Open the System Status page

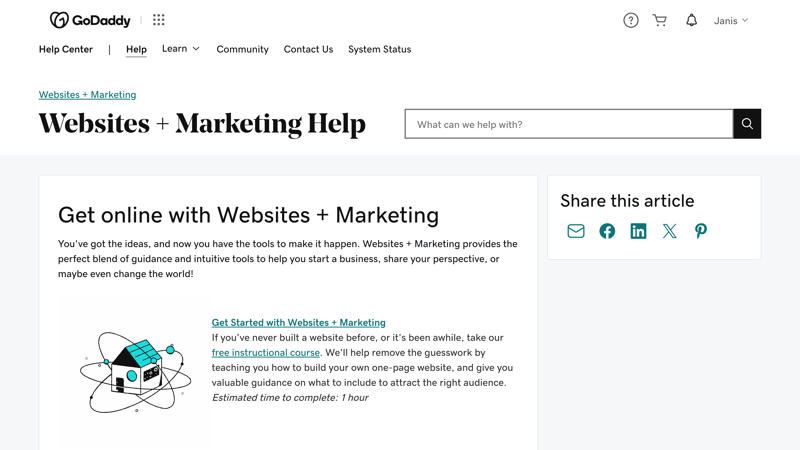coord(380,49)
